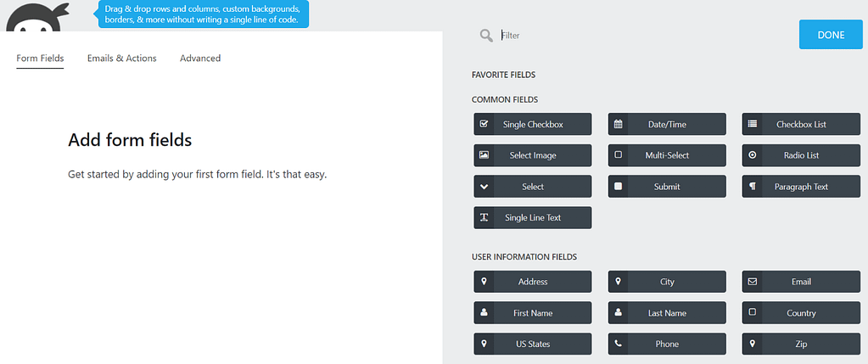
Task: Add a First Name field
Action: (533, 312)
